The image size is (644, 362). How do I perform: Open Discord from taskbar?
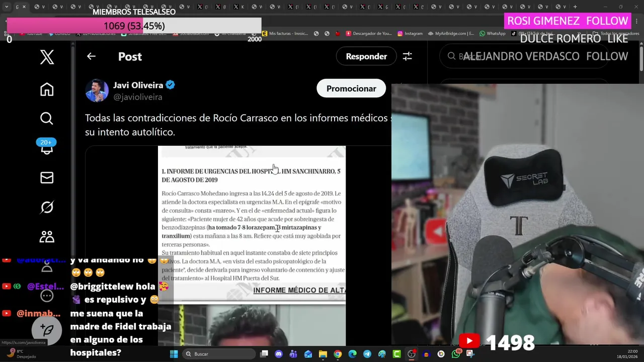(279, 354)
